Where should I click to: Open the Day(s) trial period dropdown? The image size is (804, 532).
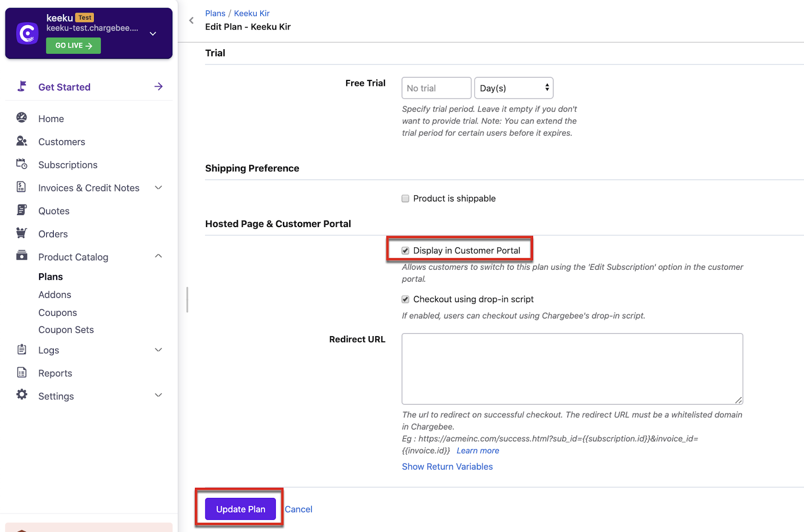coord(513,87)
